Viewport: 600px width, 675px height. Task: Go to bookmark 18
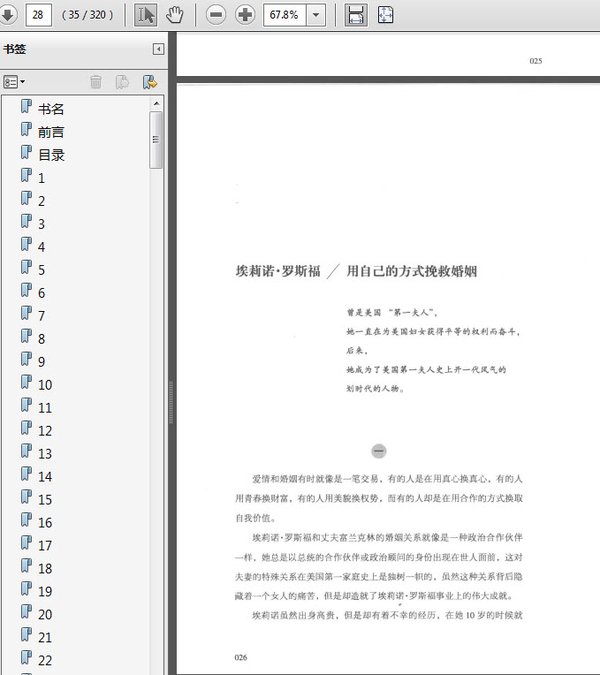tap(45, 568)
